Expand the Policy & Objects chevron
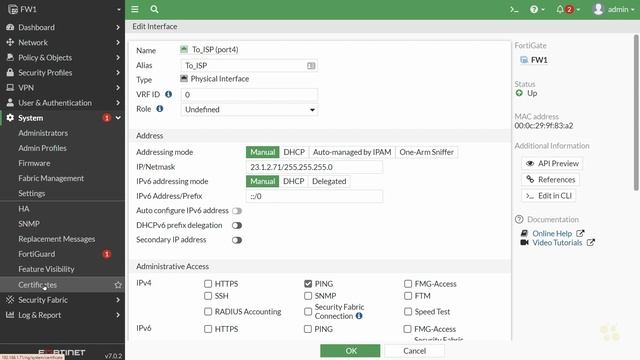640x360 pixels. point(118,58)
